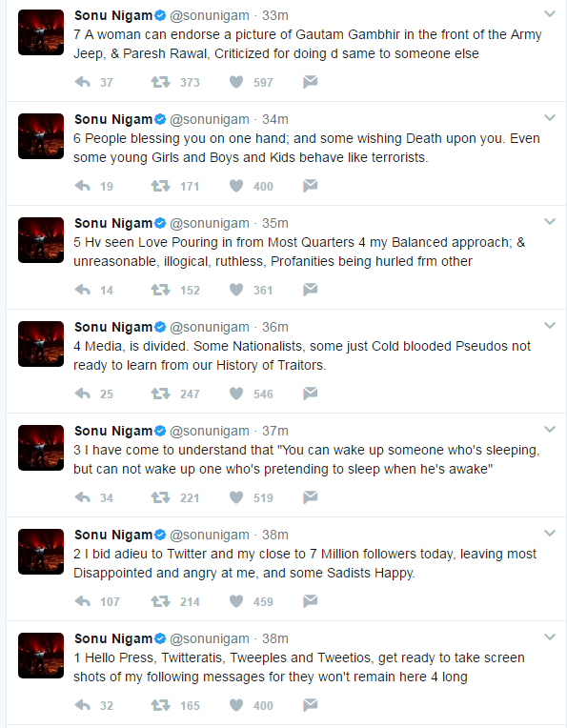Image resolution: width=567 pixels, height=728 pixels.
Task: Open options chevron on 37m tweet
Action: pos(550,430)
